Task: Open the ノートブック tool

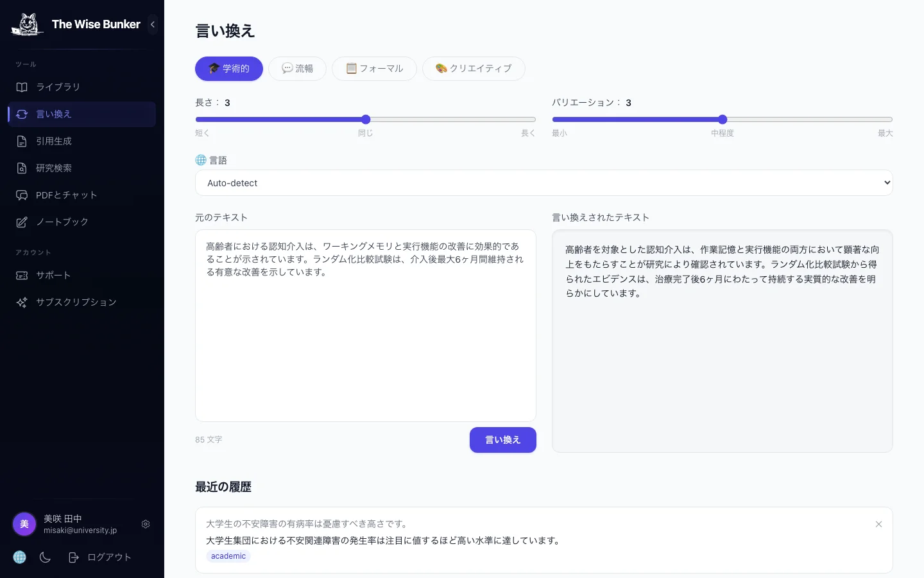Action: (62, 222)
